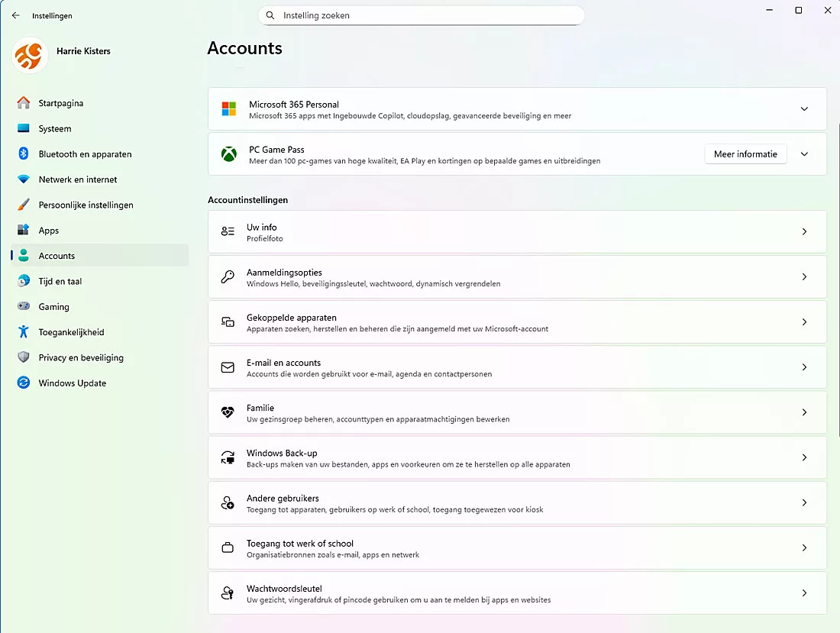Viewport: 840px width, 633px height.
Task: Click the Xbox PC Game Pass icon
Action: click(228, 154)
